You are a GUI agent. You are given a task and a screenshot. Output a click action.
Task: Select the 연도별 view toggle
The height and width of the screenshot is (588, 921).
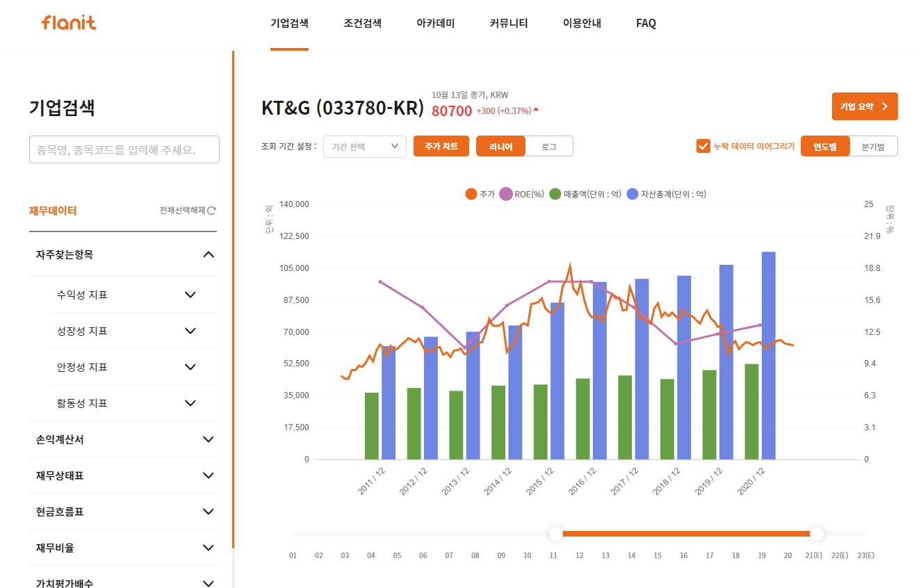click(825, 146)
